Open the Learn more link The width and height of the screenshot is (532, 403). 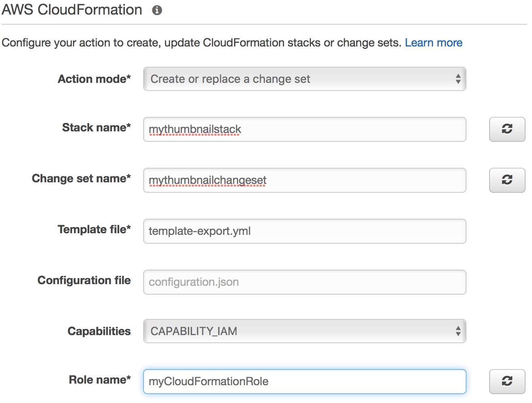point(433,43)
